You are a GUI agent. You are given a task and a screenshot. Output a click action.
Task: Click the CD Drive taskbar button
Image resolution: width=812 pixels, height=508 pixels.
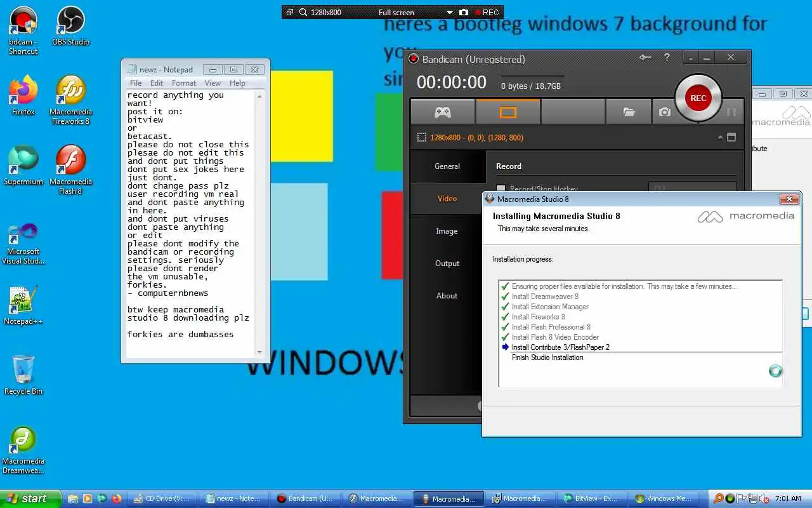[162, 498]
